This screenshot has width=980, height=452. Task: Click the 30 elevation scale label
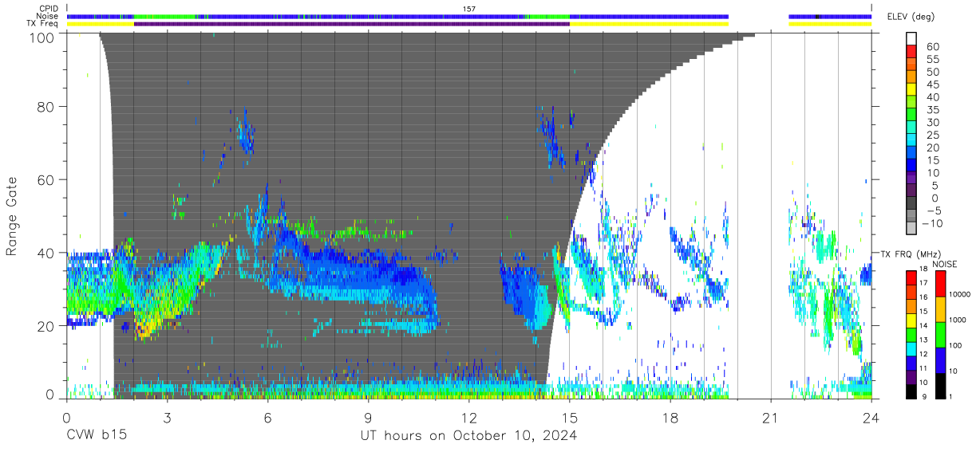click(934, 123)
